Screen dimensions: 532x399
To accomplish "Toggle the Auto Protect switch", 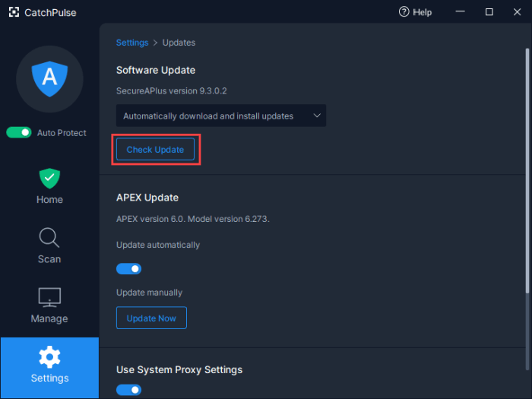I will (20, 133).
